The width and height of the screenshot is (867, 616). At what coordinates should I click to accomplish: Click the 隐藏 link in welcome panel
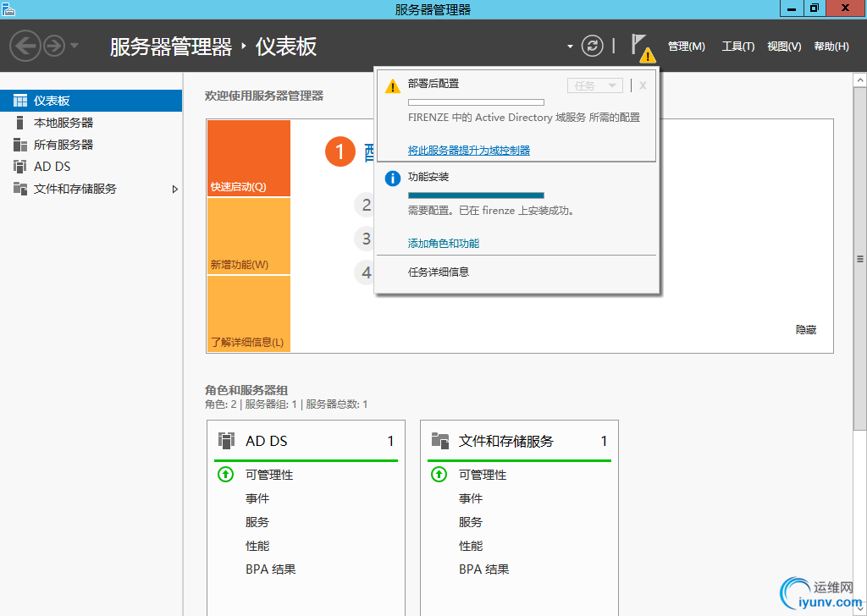click(805, 330)
